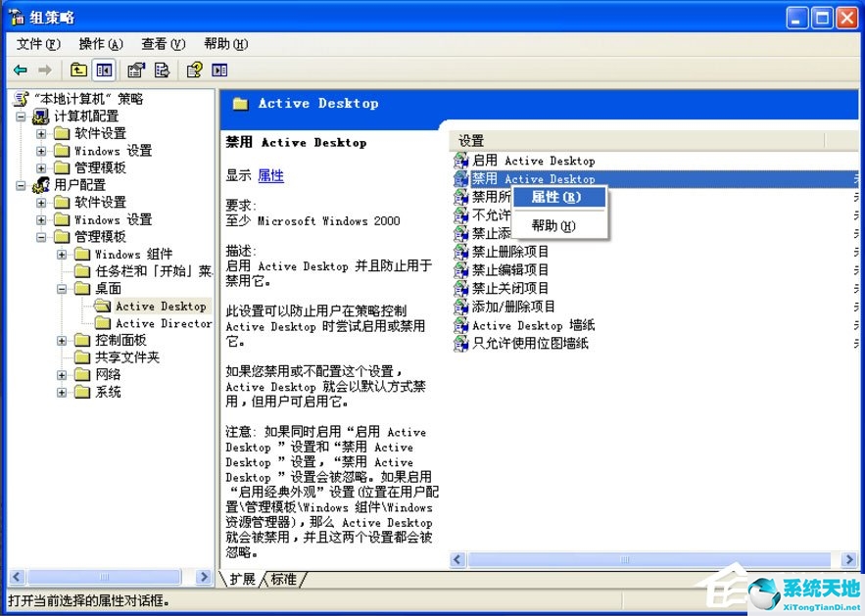This screenshot has width=865, height=616.
Task: Click the 属性 link in the description pane
Action: pyautogui.click(x=271, y=175)
